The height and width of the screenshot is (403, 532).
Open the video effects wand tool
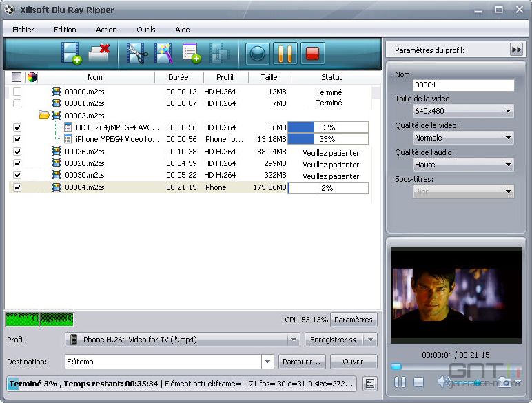point(163,53)
